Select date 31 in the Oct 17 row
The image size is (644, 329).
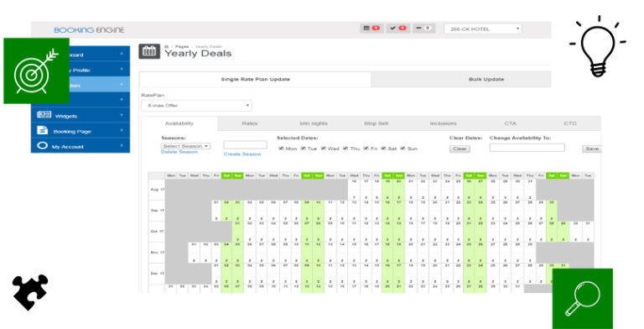tap(588, 232)
